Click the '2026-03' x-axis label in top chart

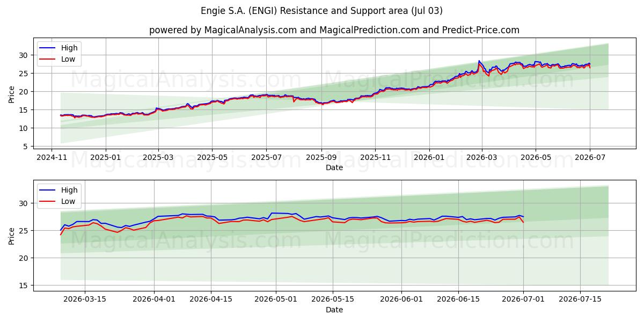coord(481,158)
